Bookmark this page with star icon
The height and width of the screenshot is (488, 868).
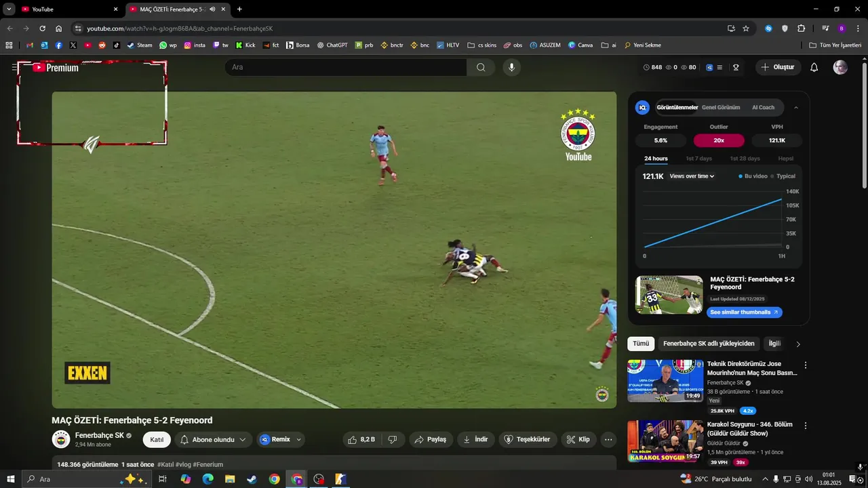[x=746, y=28]
